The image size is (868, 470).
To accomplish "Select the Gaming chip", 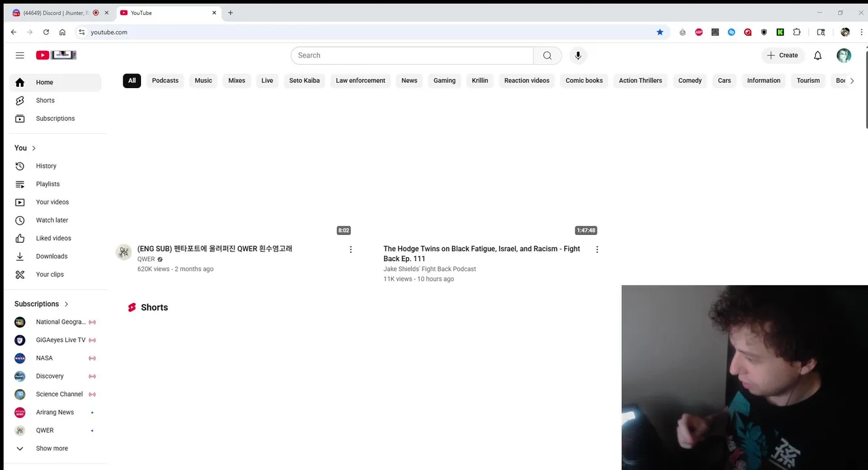I will click(445, 81).
